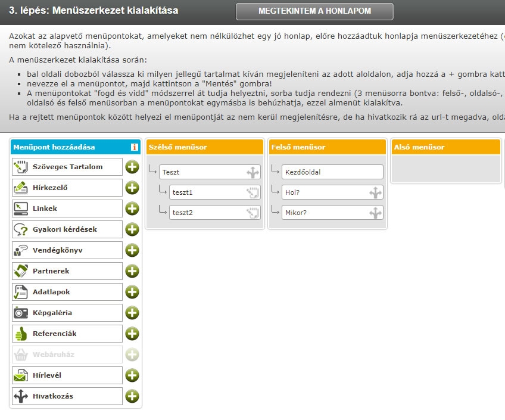
Task: Click the Felső menüsor panel header
Action: click(327, 147)
